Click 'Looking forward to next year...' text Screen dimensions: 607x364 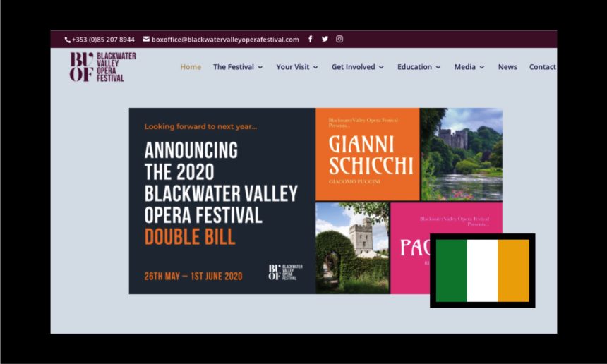200,126
